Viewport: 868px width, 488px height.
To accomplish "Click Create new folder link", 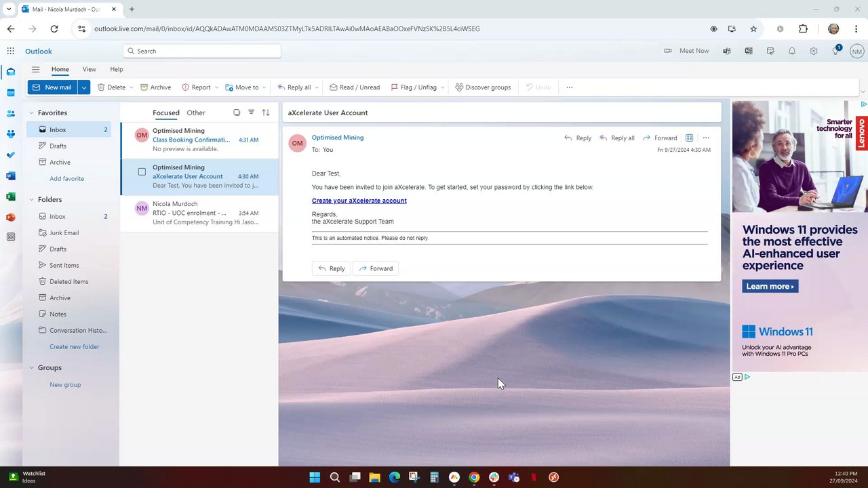I will click(75, 347).
